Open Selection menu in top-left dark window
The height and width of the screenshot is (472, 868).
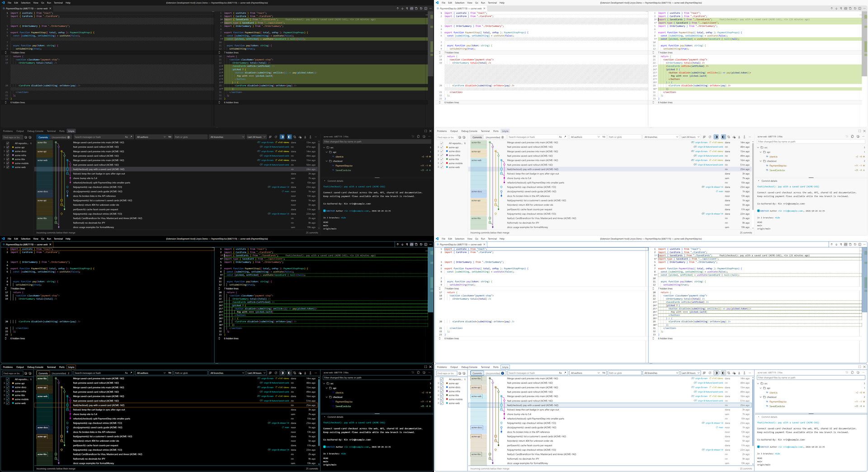coord(25,3)
